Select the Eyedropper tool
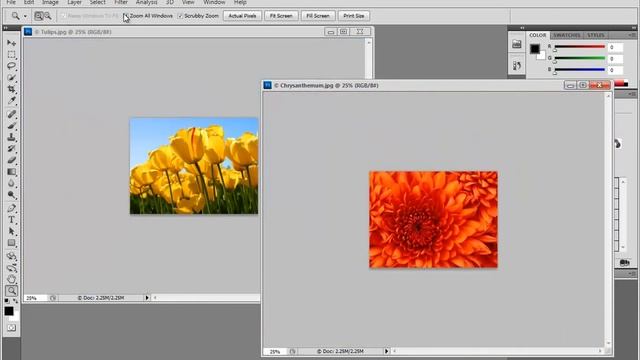Image resolution: width=640 pixels, height=360 pixels. coord(11,100)
